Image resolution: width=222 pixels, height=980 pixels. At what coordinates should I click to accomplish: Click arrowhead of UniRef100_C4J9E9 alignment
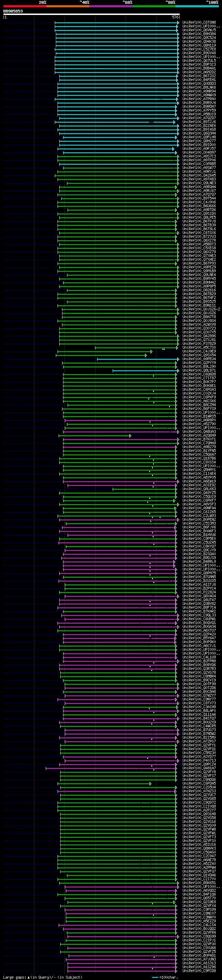pyautogui.click(x=152, y=351)
